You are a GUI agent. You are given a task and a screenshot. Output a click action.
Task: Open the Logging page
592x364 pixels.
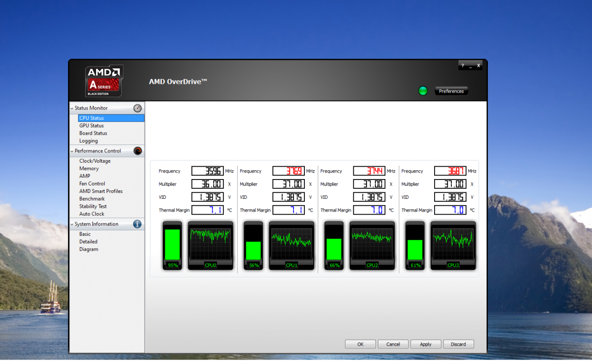coord(88,141)
